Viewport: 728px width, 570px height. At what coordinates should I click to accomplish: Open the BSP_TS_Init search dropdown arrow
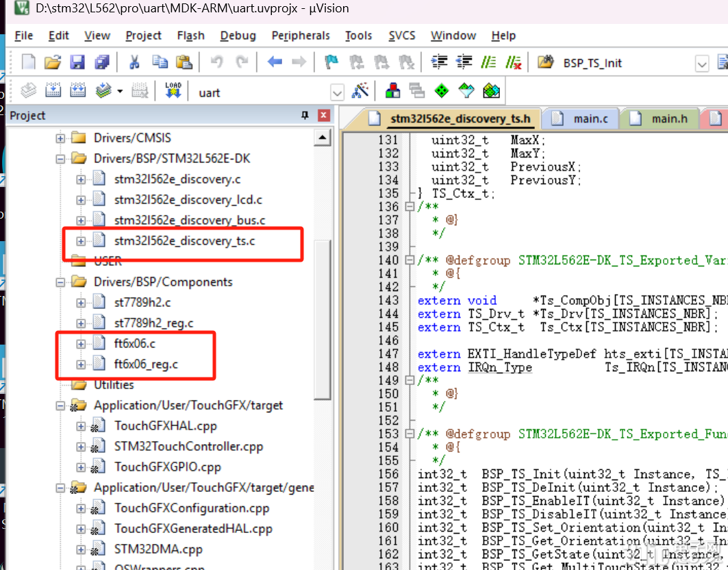tap(702, 64)
